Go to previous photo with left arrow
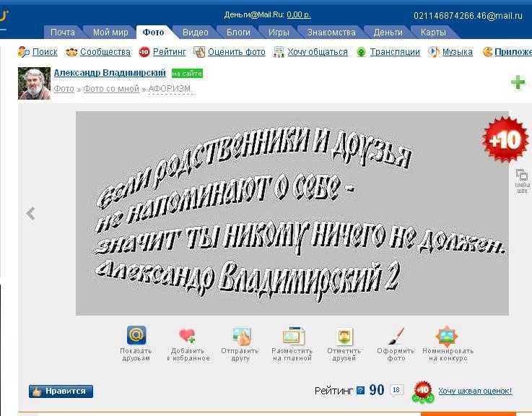532x416 pixels. (30, 213)
